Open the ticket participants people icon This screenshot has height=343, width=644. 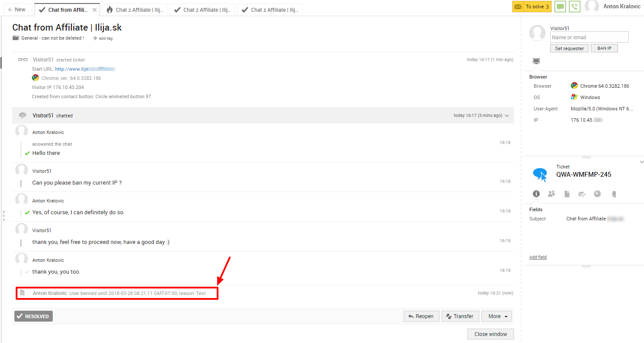tap(552, 194)
